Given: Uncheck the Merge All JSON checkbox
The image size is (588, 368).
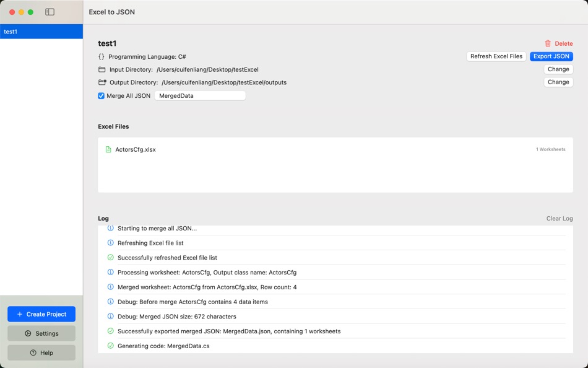Looking at the screenshot, I should tap(100, 95).
